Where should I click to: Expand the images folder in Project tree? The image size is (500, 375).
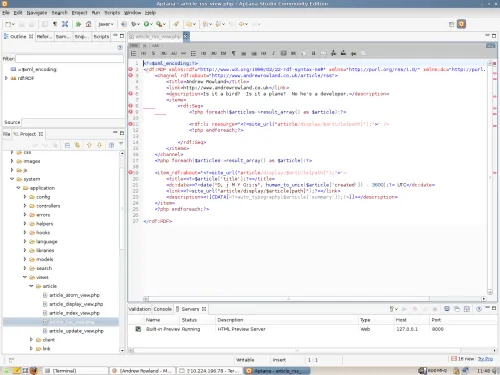12,161
